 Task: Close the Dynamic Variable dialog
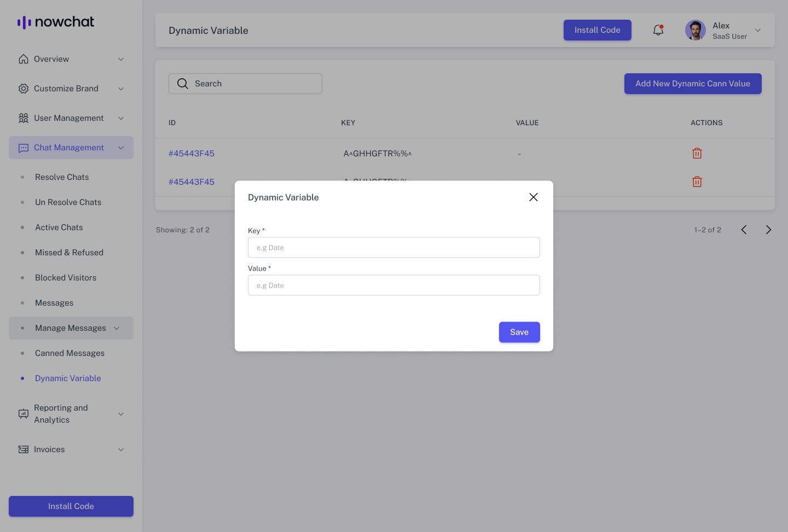[534, 197]
